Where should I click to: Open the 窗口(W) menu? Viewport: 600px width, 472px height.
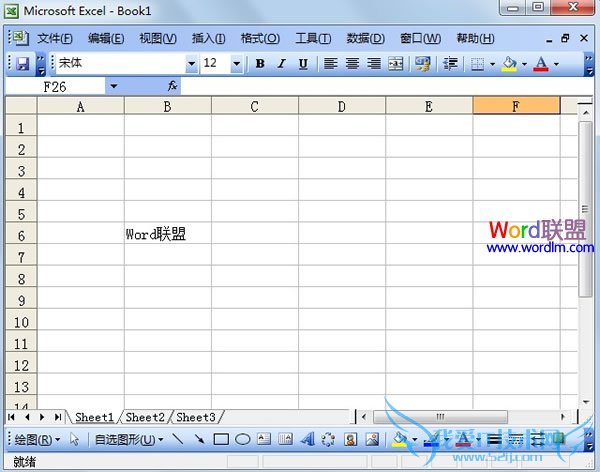tap(420, 38)
